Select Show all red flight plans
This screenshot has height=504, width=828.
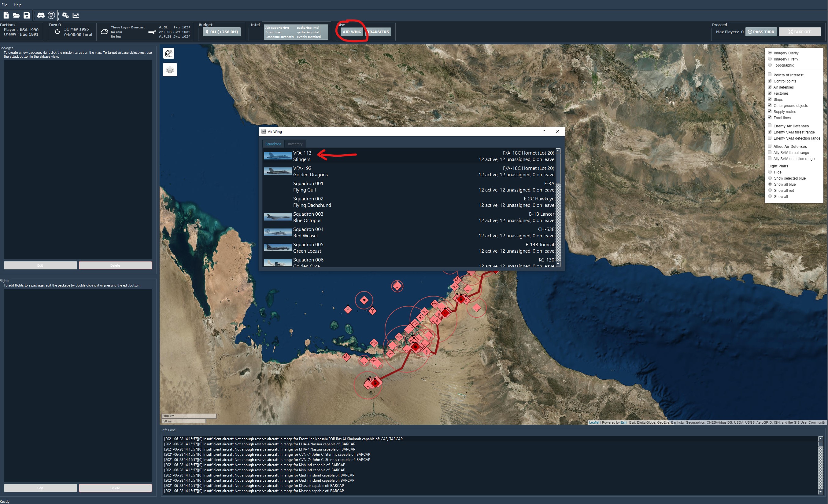pyautogui.click(x=770, y=190)
